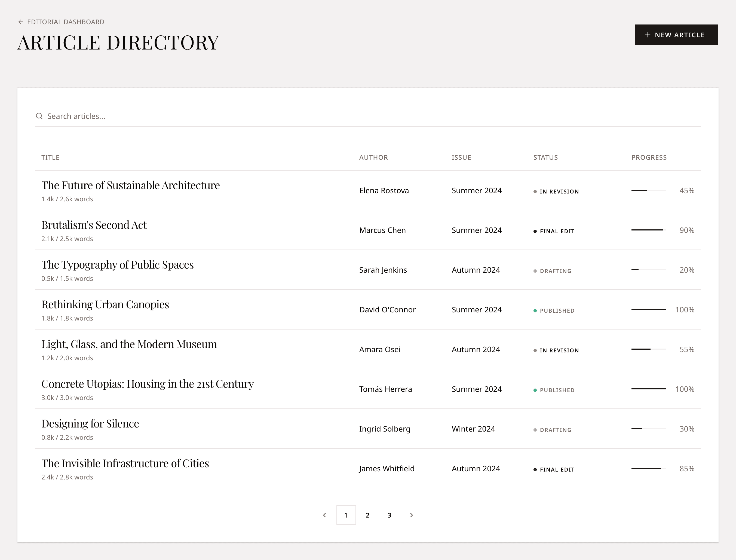
Task: Click In Revision dot for Elena Rostova's article
Action: pos(535,192)
